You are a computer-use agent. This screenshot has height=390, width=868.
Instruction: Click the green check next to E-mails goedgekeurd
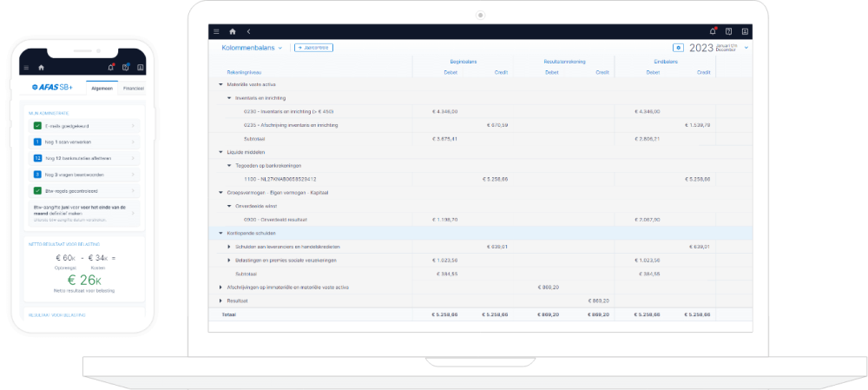(x=37, y=126)
